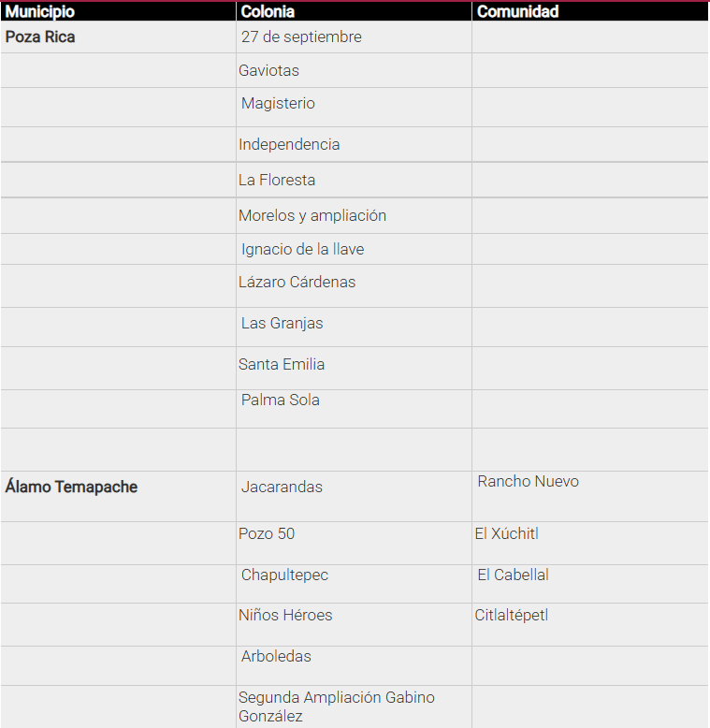
Task: Select the Álamo Temapache municipality cell
Action: point(71,488)
